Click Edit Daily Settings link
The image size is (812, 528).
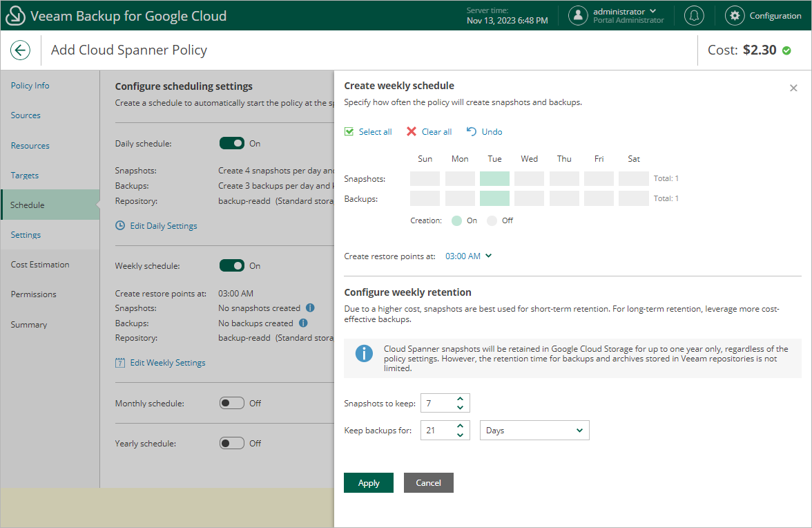(163, 226)
